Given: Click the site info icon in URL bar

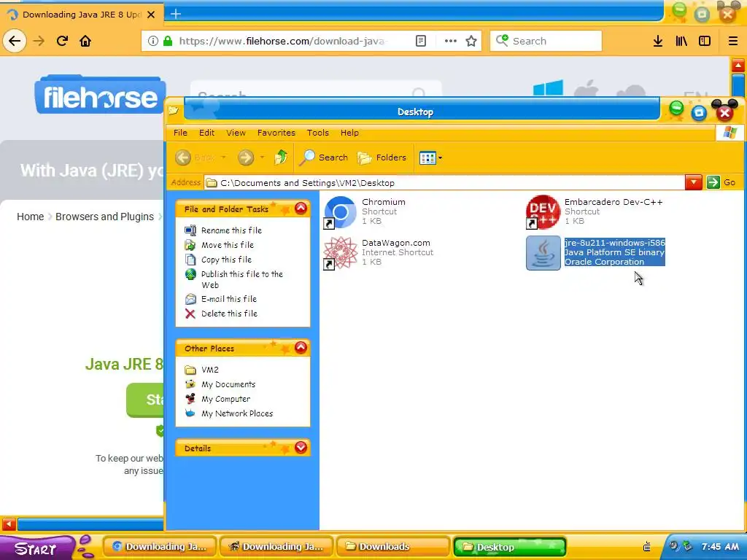Looking at the screenshot, I should click(152, 41).
